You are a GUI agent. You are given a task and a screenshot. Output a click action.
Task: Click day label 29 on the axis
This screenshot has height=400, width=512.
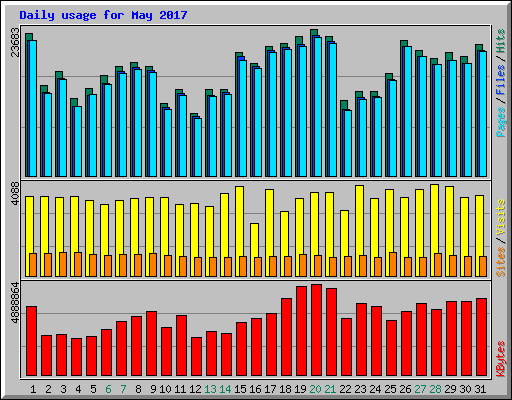[x=450, y=389]
